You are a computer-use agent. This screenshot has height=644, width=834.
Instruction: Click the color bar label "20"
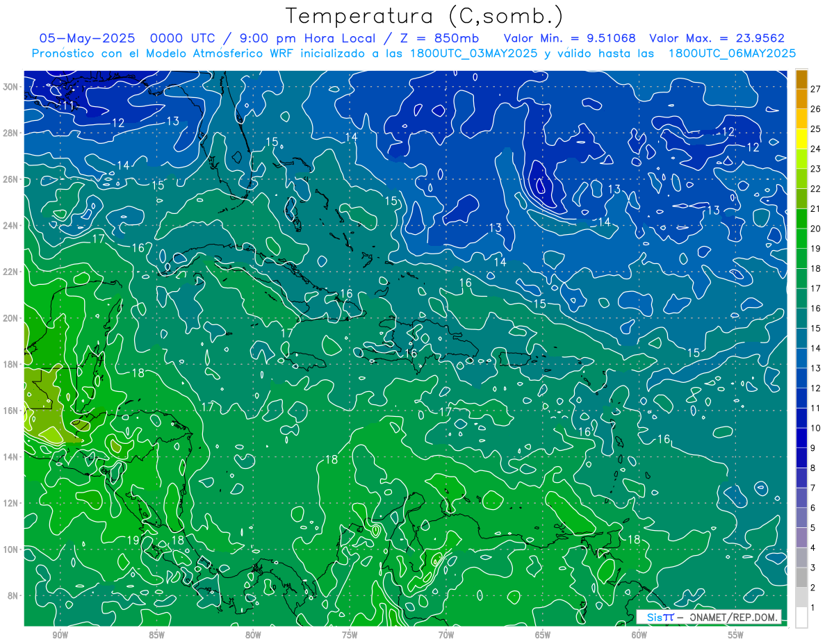(815, 229)
